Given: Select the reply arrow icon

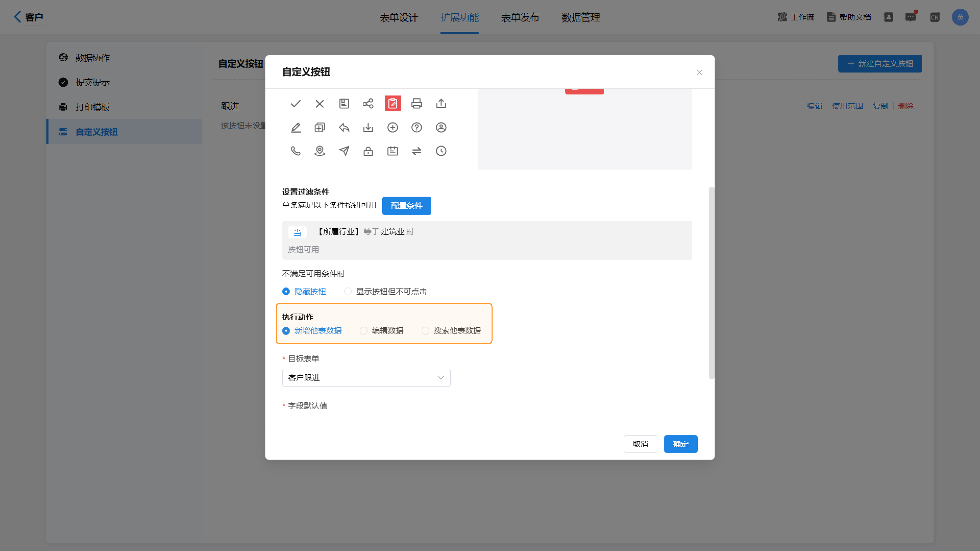Looking at the screenshot, I should (x=344, y=127).
